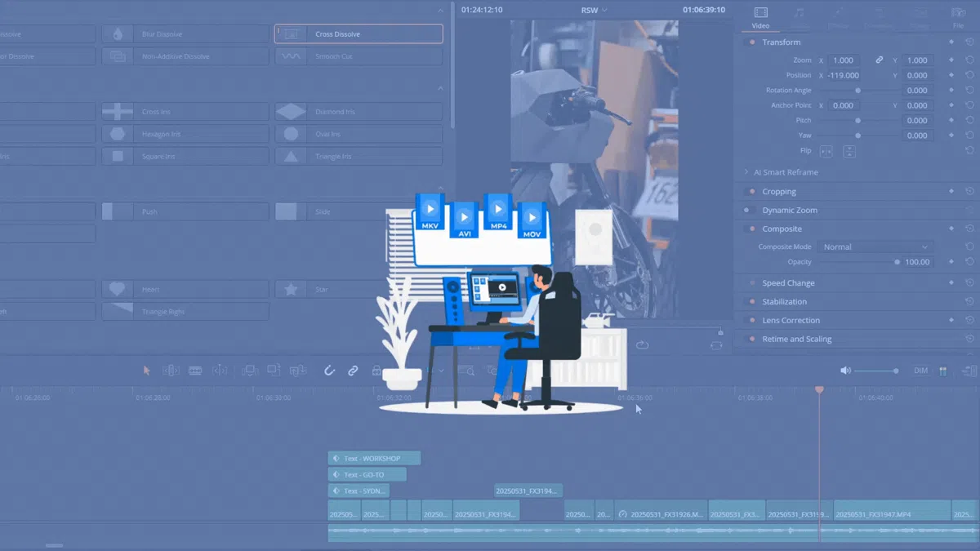
Task: Reset the Composite section
Action: (969, 229)
